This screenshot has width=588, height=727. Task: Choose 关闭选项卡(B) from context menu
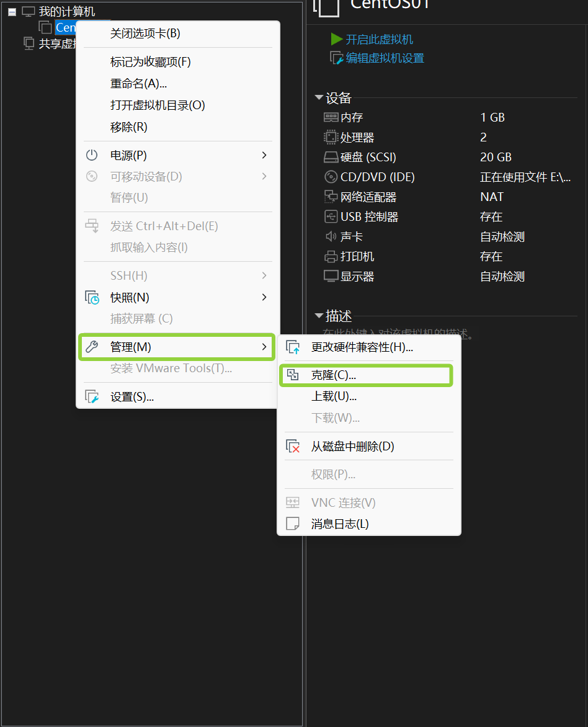(145, 33)
